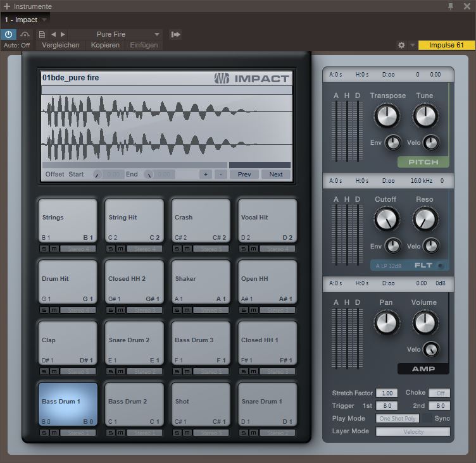Click the Impulse 61 yellow field
The image size is (476, 463).
tap(446, 45)
